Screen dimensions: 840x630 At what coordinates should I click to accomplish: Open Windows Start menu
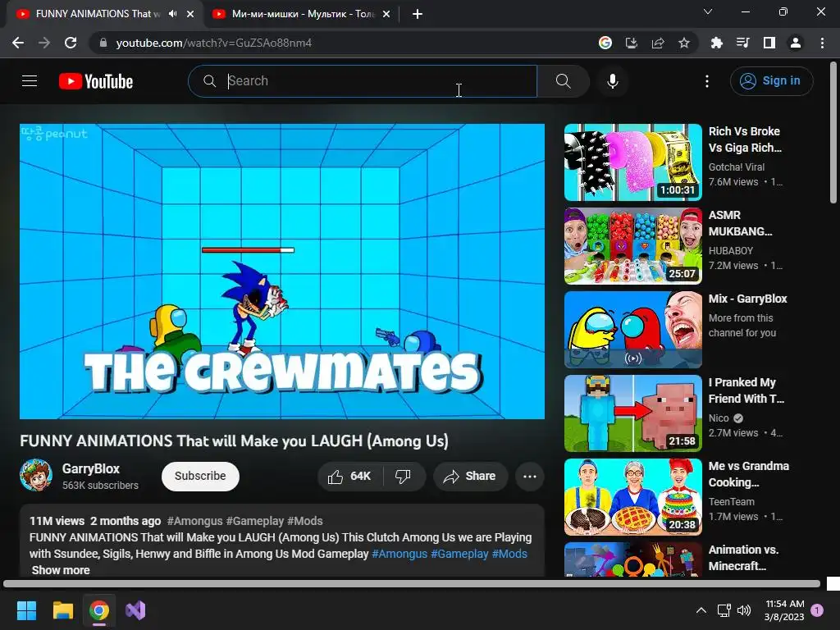26,610
